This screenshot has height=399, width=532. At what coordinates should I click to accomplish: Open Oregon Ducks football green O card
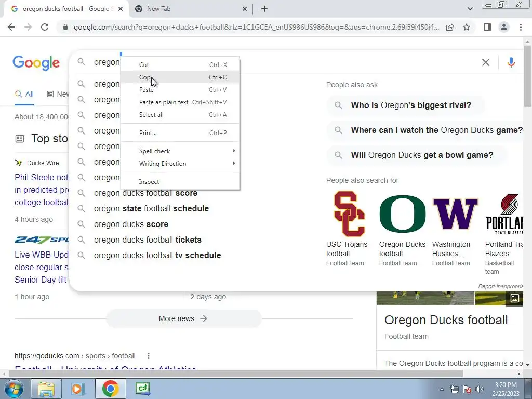(403, 229)
